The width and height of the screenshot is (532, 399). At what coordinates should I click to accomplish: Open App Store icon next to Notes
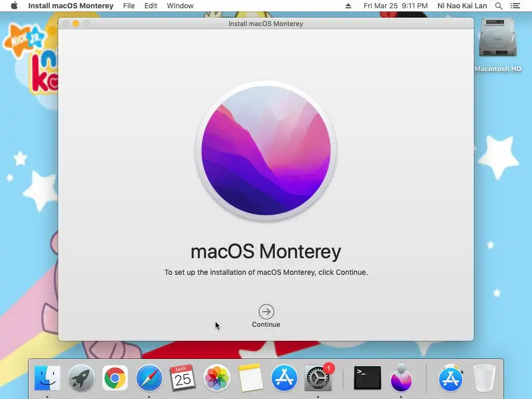pos(284,378)
